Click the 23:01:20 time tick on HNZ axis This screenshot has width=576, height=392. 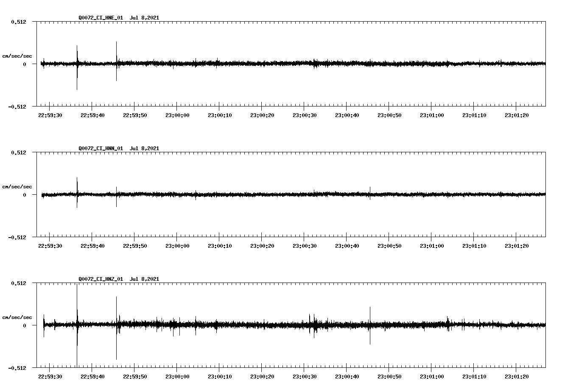pos(517,376)
